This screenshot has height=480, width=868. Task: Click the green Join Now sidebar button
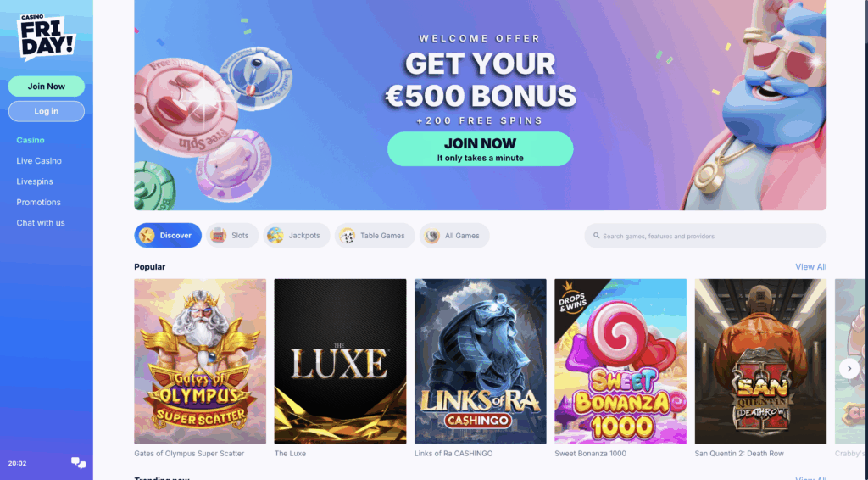47,87
